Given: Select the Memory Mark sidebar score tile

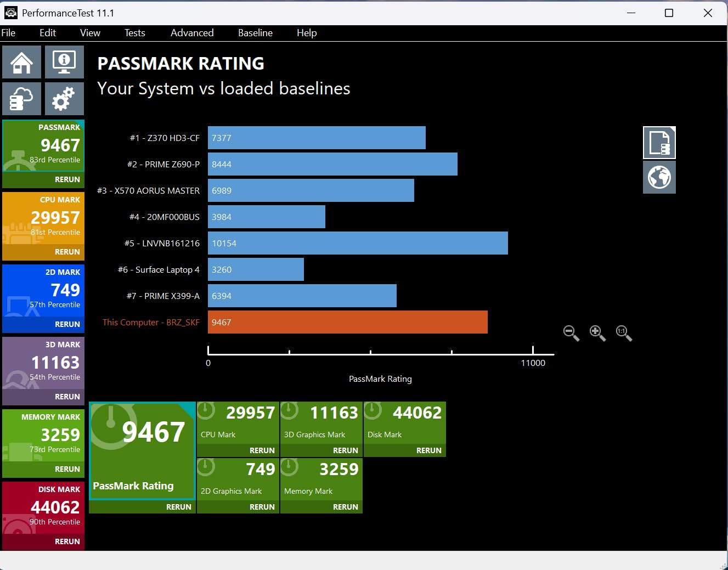Looking at the screenshot, I should 43,434.
